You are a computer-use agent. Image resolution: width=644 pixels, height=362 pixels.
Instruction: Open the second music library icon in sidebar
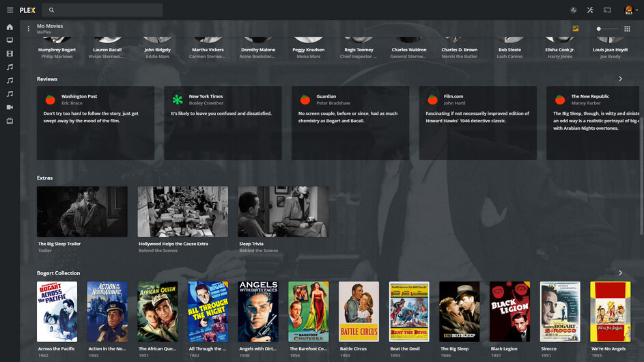pos(10,81)
